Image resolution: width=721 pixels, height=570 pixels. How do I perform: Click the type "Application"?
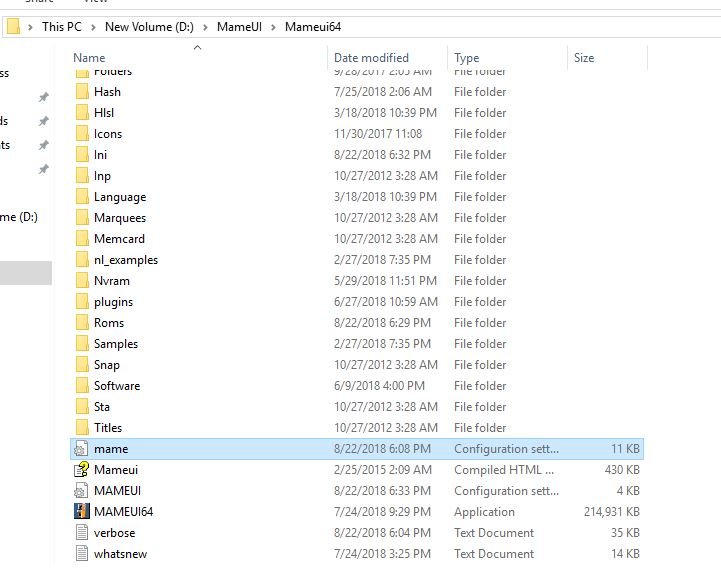[484, 512]
